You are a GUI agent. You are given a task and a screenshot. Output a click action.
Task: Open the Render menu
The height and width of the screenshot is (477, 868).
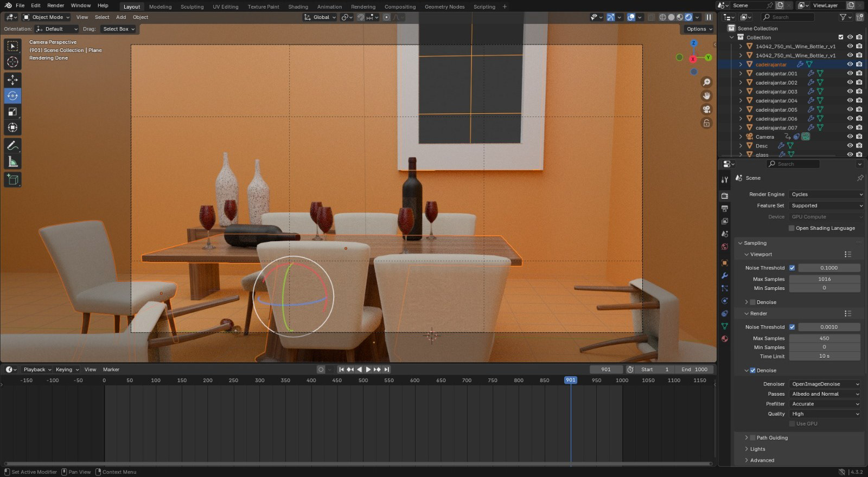click(x=56, y=5)
